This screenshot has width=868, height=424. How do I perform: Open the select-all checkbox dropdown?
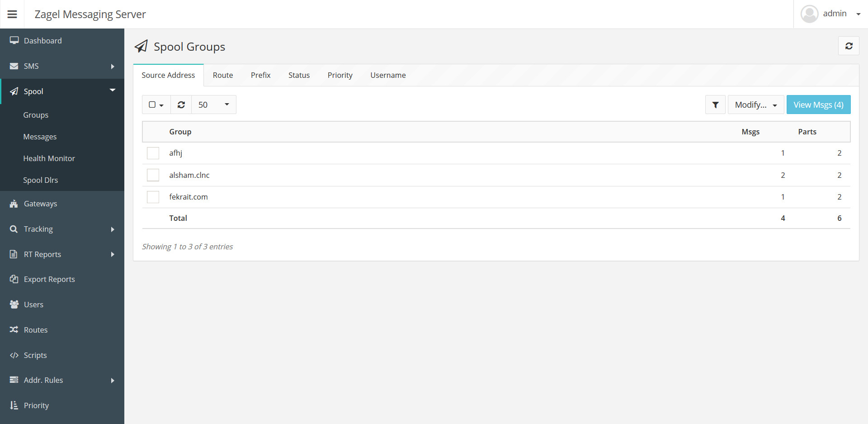click(x=156, y=105)
